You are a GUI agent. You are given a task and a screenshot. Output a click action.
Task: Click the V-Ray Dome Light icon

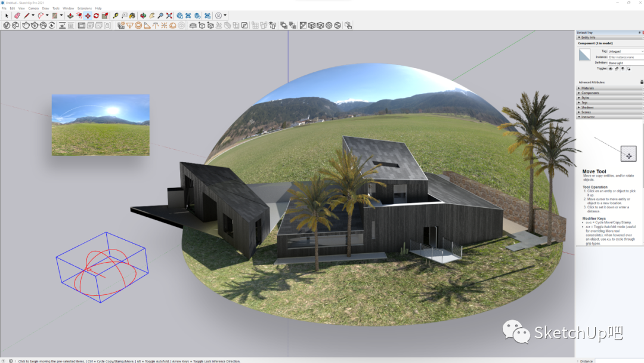coord(173,26)
